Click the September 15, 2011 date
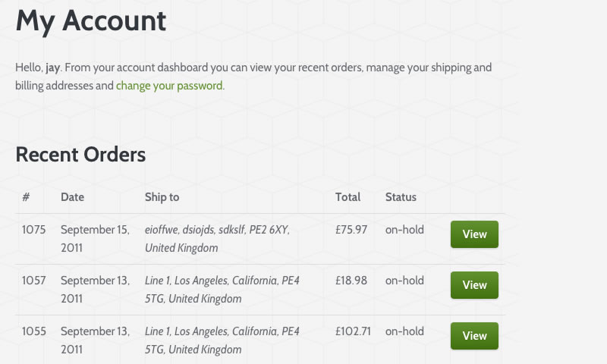Image resolution: width=607 pixels, height=364 pixels. [x=95, y=238]
